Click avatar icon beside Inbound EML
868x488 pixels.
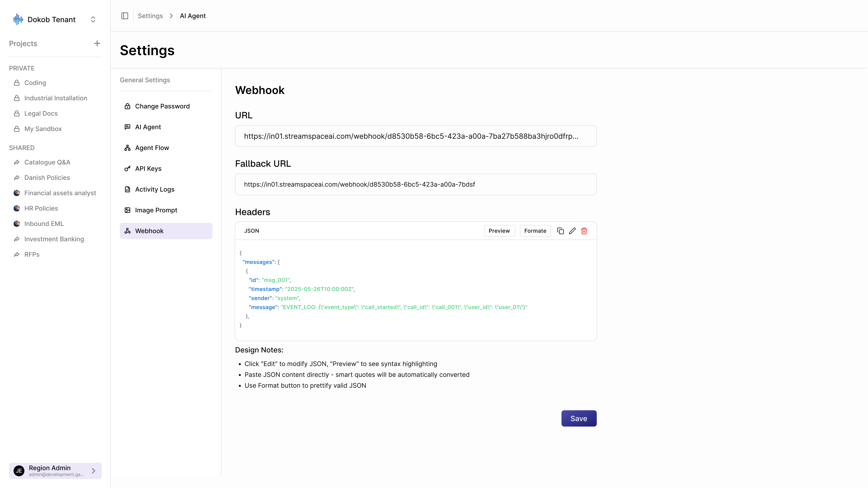[17, 224]
